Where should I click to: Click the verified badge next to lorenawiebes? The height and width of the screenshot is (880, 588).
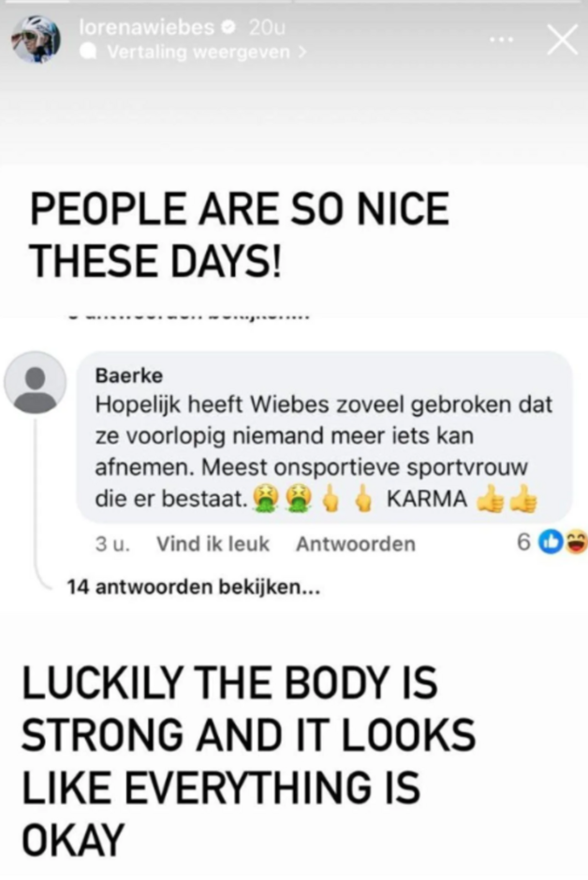[x=229, y=27]
